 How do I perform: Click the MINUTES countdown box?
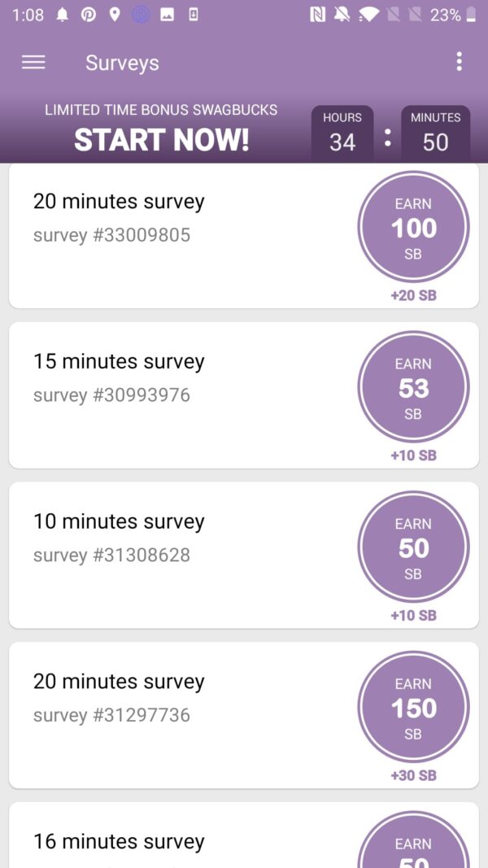pos(435,134)
